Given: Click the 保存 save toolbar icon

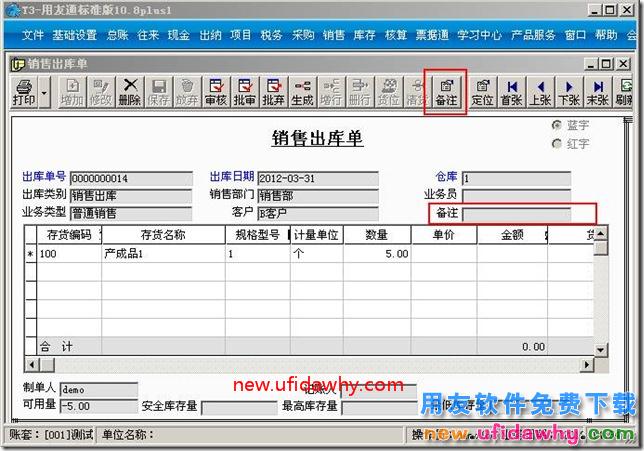Looking at the screenshot, I should 159,92.
